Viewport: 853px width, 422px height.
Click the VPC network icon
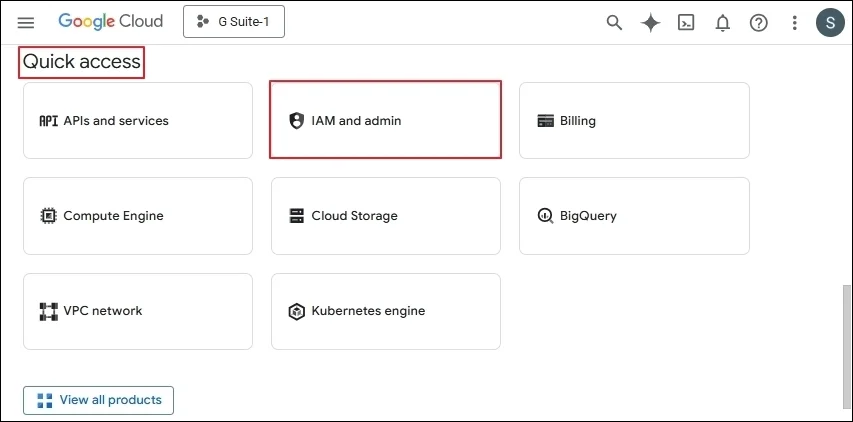48,312
